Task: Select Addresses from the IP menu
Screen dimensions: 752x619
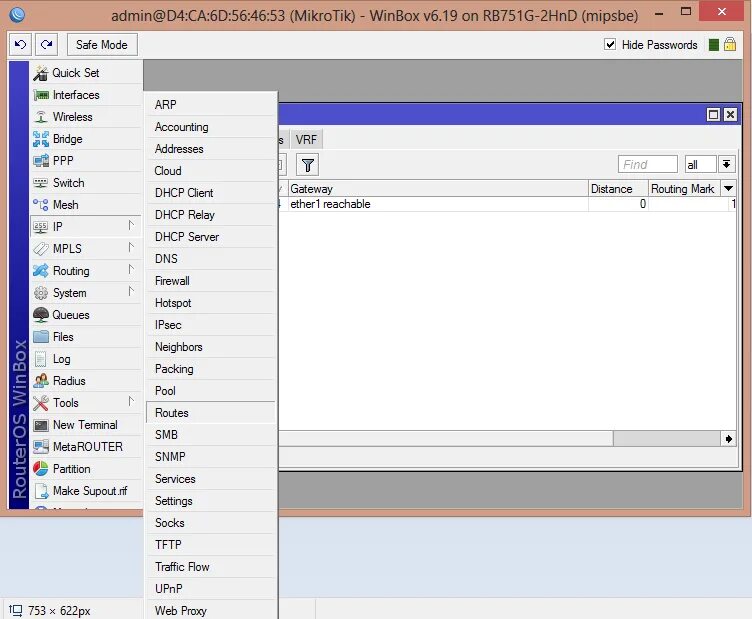Action: pos(211,149)
